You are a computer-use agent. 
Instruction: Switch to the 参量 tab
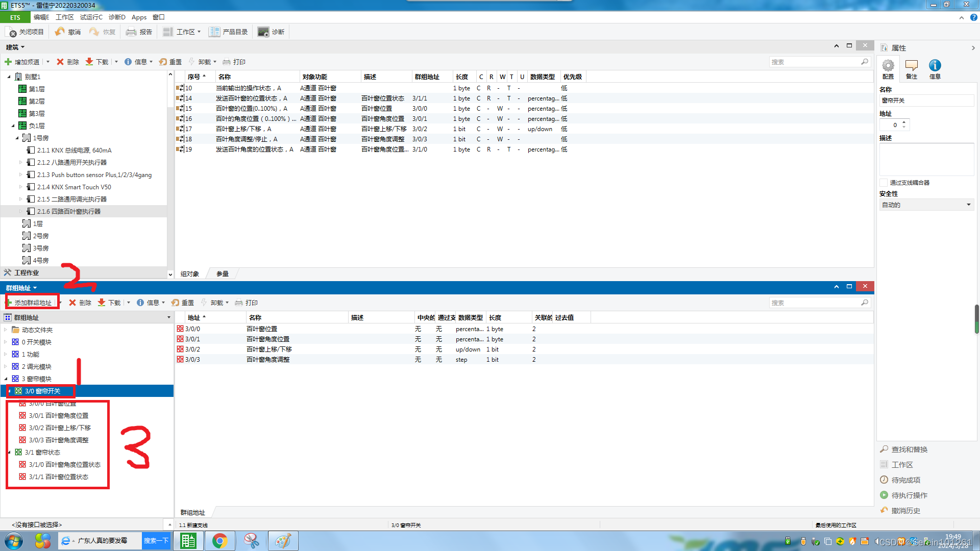click(222, 274)
